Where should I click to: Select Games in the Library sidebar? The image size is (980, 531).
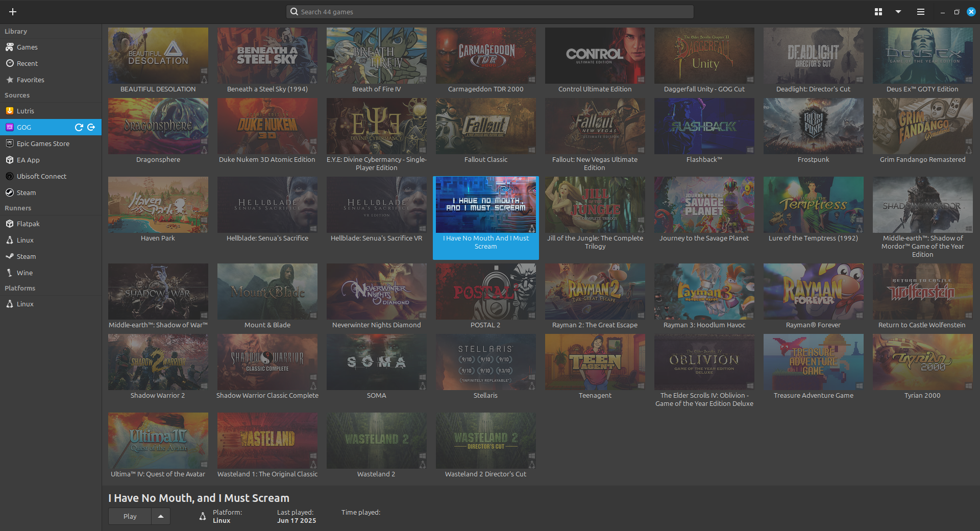click(x=51, y=47)
